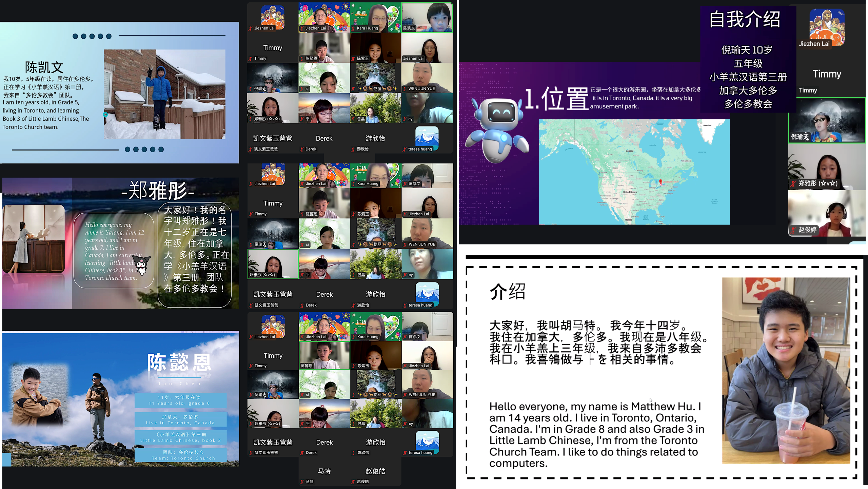This screenshot has width=868, height=489.
Task: Click the 'Little Lamb Chinese, book 3' box
Action: pos(180,437)
